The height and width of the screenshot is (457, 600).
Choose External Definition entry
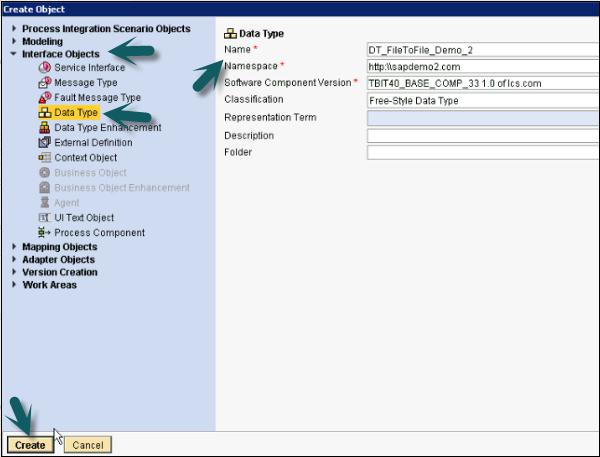[x=93, y=142]
